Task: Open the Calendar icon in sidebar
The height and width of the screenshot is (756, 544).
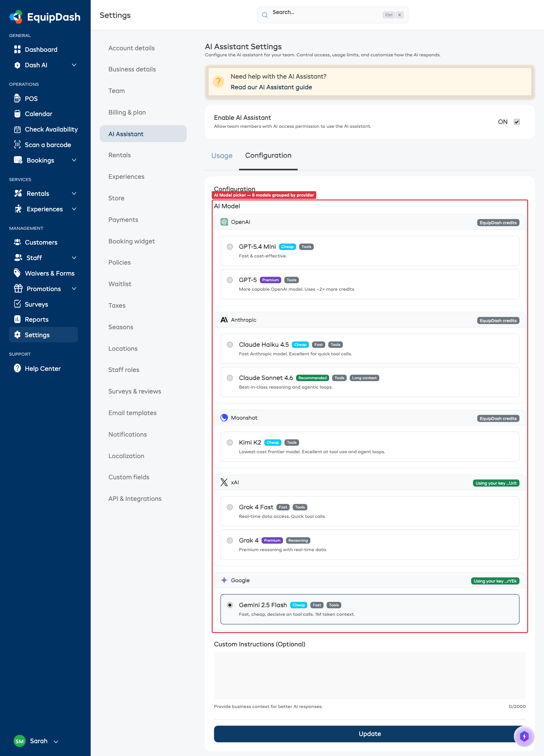Action: [17, 114]
